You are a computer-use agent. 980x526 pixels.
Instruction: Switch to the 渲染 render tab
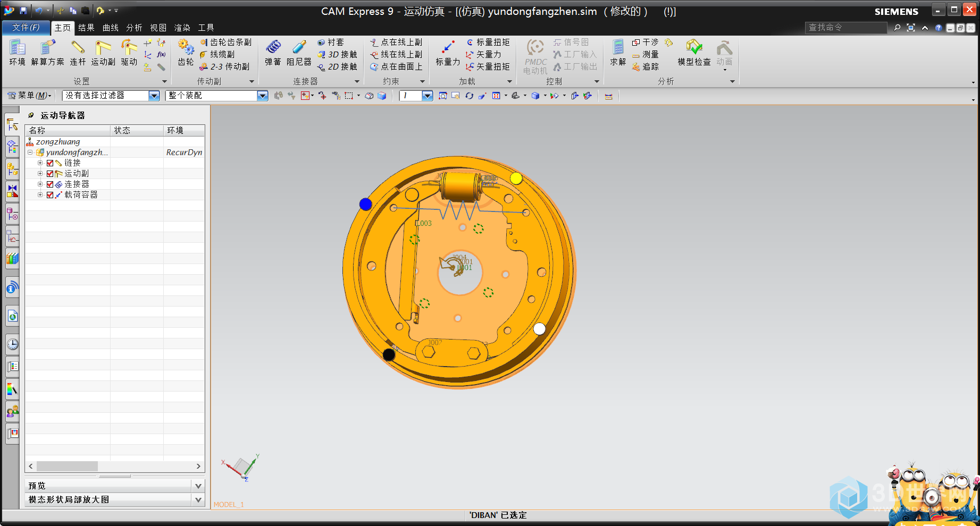[182, 28]
